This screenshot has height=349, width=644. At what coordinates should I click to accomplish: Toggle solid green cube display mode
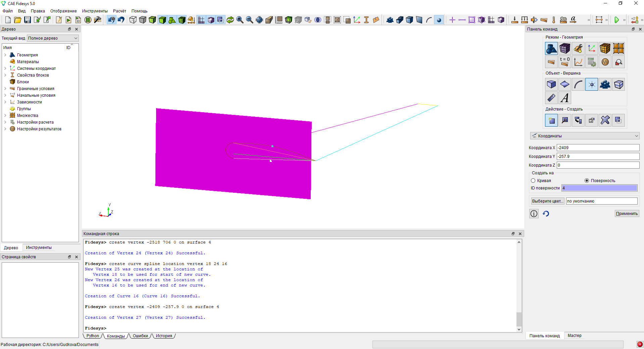(x=162, y=20)
